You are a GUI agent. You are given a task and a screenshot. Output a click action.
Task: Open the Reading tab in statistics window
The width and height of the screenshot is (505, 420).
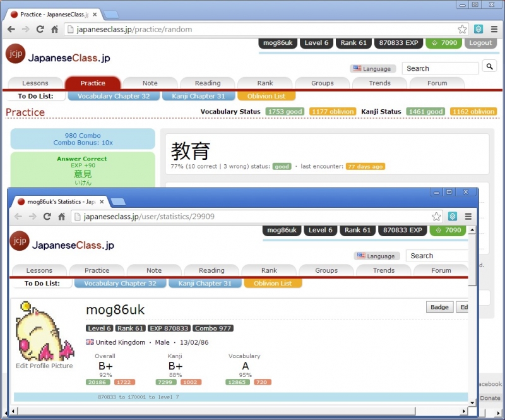[211, 270]
